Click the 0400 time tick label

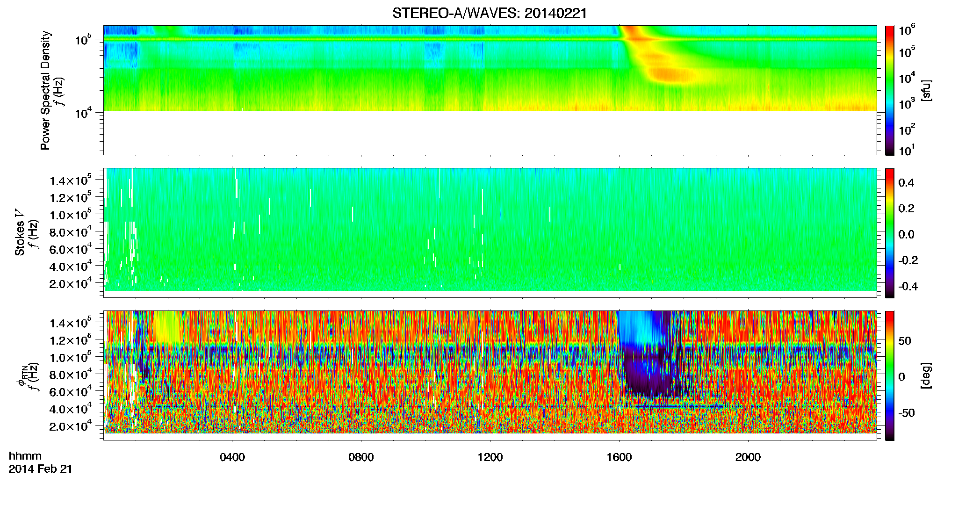pyautogui.click(x=232, y=457)
